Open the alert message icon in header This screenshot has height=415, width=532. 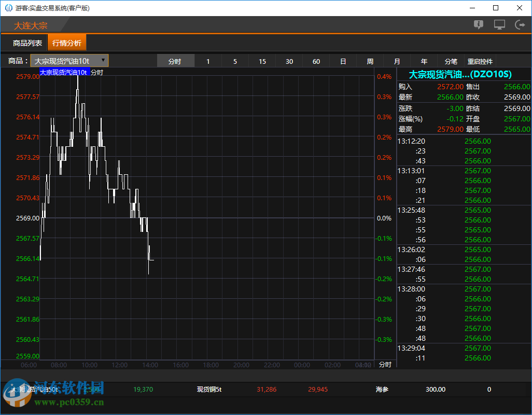pyautogui.click(x=479, y=25)
